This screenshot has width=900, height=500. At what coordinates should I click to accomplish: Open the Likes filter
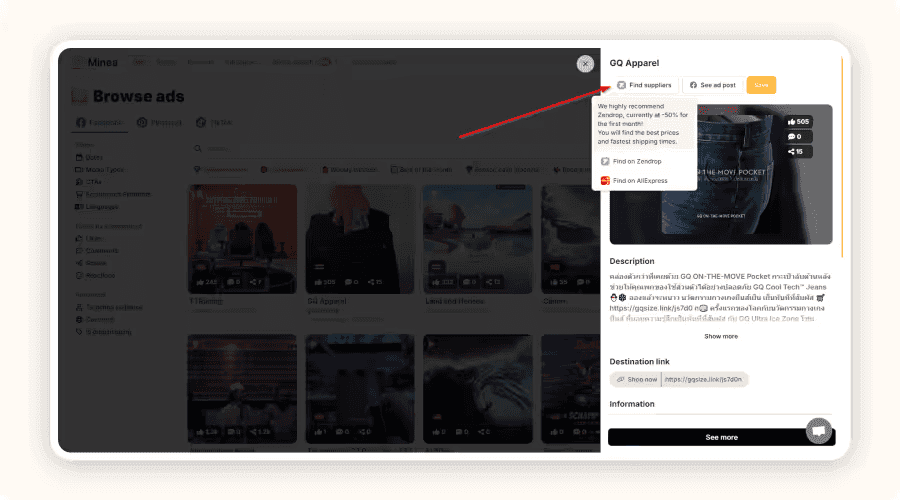coord(90,238)
